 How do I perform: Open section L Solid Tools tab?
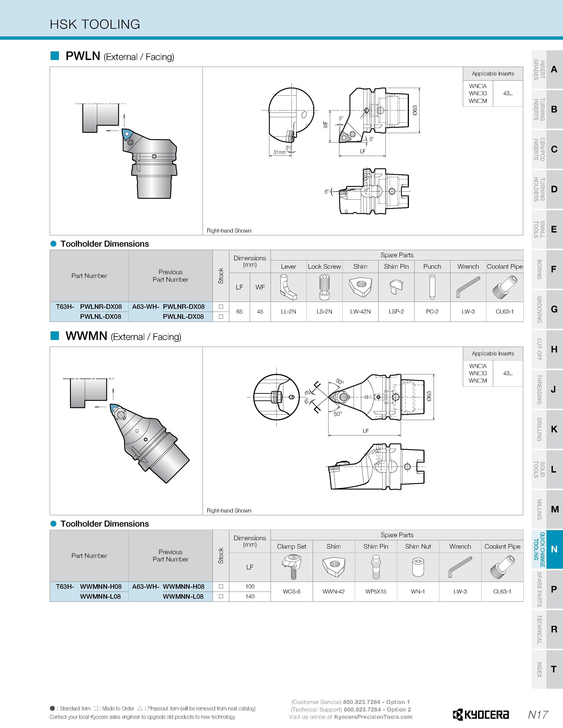[547, 469]
